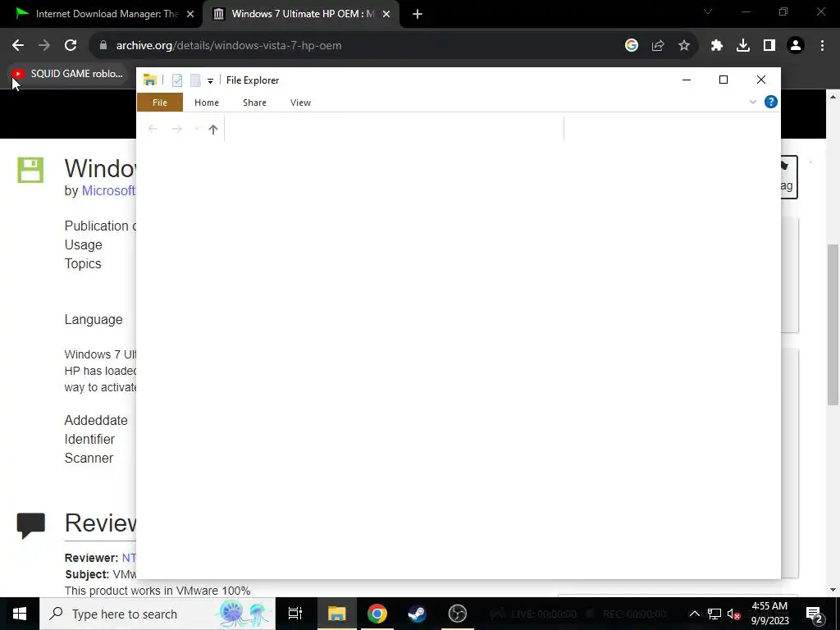The height and width of the screenshot is (630, 840).
Task: Click File Explorer back arrow
Action: pyautogui.click(x=153, y=129)
